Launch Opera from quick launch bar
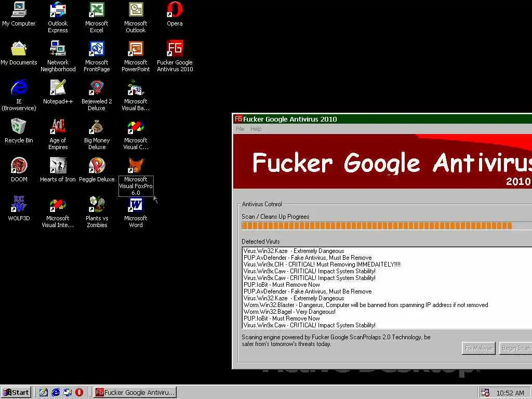532x399 pixels. 79,393
